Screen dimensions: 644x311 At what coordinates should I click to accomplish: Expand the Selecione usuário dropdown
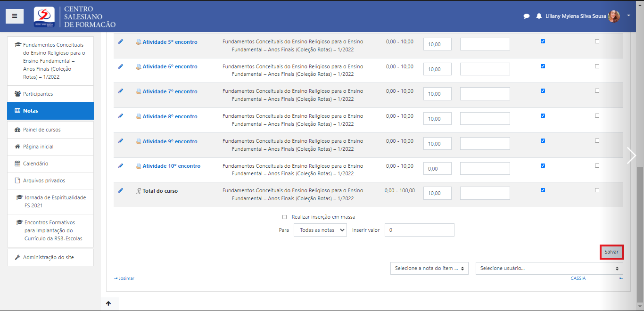(549, 268)
